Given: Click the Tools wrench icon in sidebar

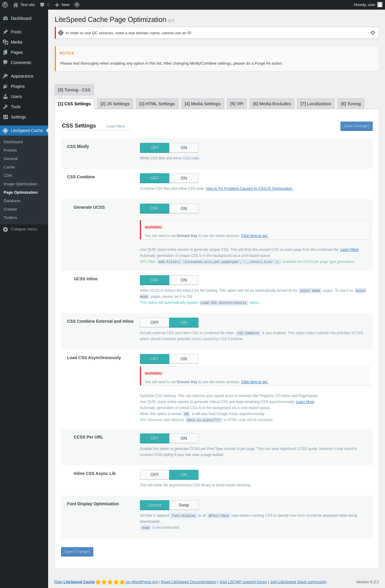Looking at the screenshot, I should pos(5,107).
